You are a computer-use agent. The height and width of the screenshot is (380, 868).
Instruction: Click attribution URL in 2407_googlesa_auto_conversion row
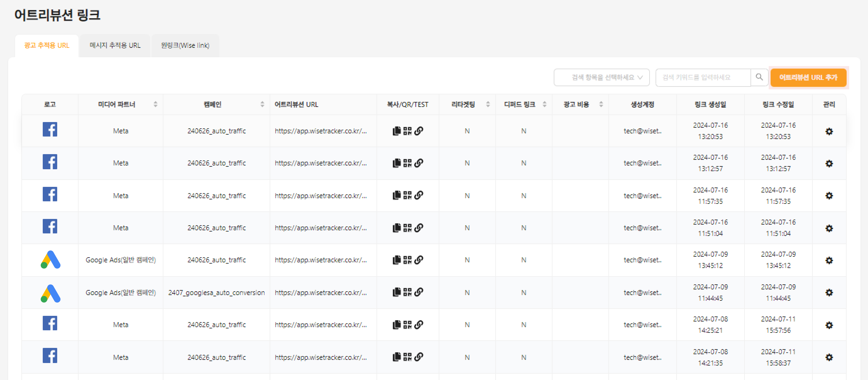point(321,292)
